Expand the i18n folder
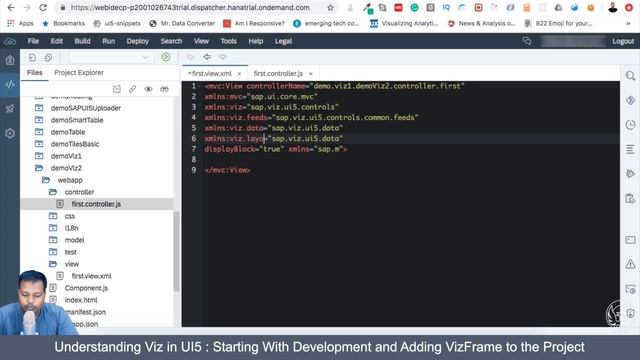This screenshot has width=640, height=360. pyautogui.click(x=53, y=228)
